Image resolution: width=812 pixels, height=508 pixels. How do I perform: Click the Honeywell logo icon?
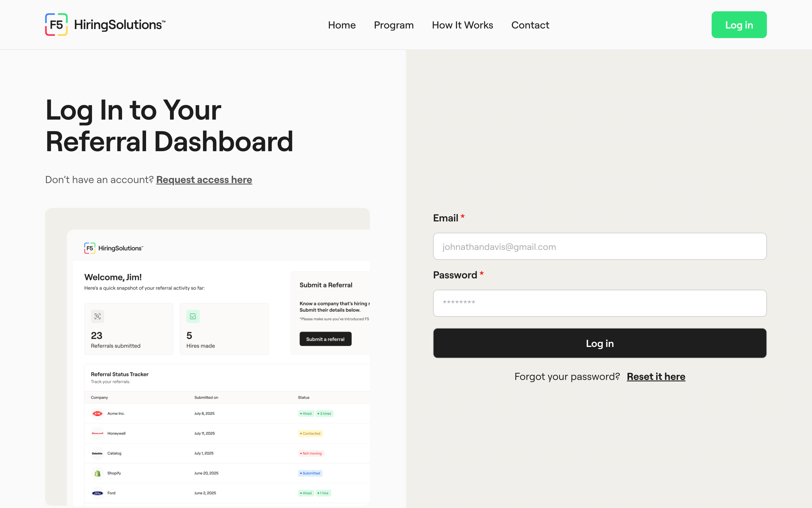pyautogui.click(x=97, y=434)
